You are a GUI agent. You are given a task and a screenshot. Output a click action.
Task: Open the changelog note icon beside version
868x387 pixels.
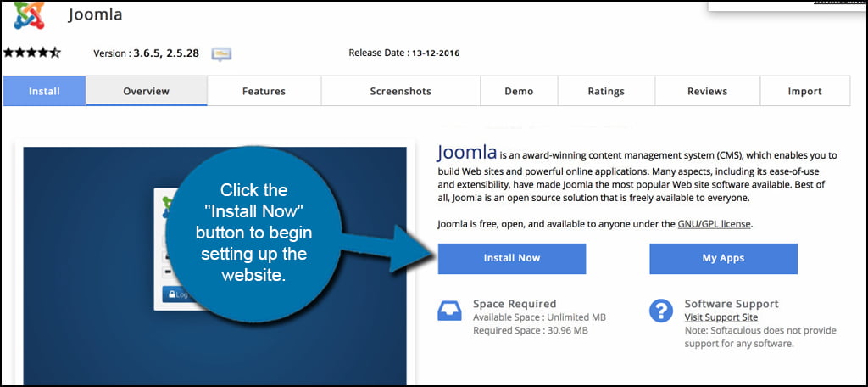point(221,53)
